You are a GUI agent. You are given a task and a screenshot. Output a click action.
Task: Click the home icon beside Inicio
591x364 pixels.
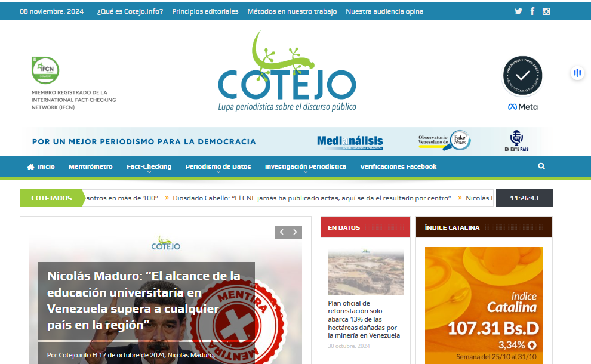click(30, 167)
